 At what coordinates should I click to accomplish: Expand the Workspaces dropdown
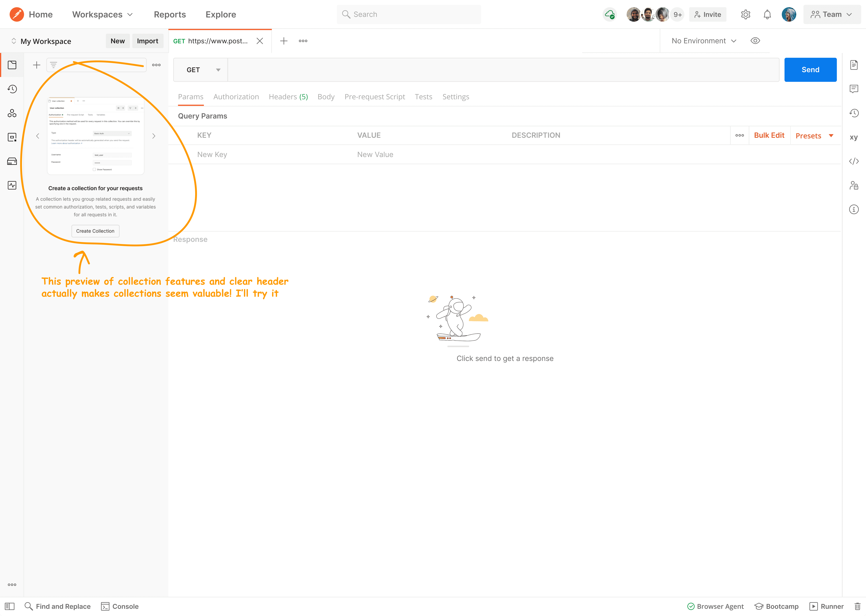click(x=102, y=14)
